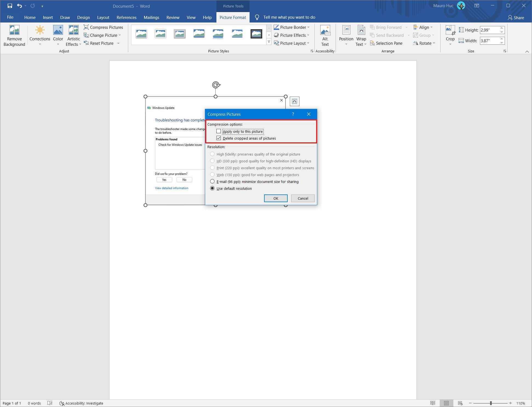The height and width of the screenshot is (407, 532).
Task: Enable Delete cropped areas of pictures
Action: [x=219, y=138]
